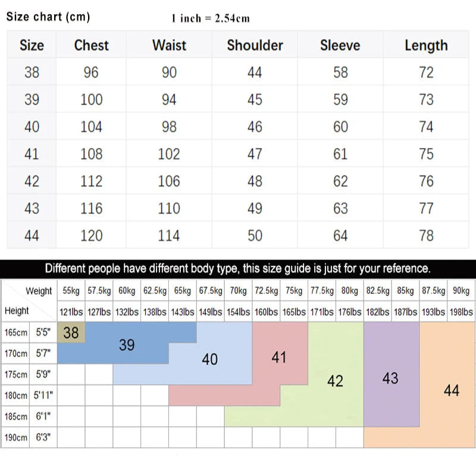Click the blue size 39 region
The height and width of the screenshot is (476, 476).
click(x=127, y=345)
